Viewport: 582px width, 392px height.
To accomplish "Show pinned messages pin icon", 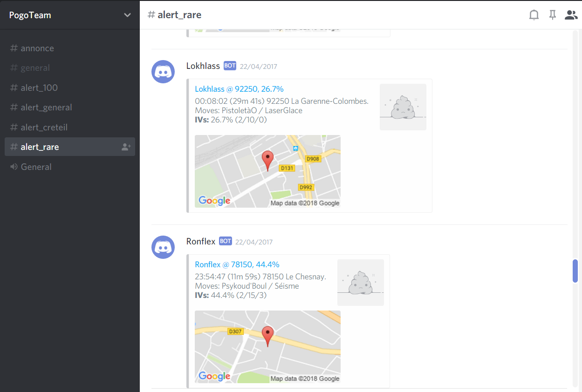I will pyautogui.click(x=553, y=15).
